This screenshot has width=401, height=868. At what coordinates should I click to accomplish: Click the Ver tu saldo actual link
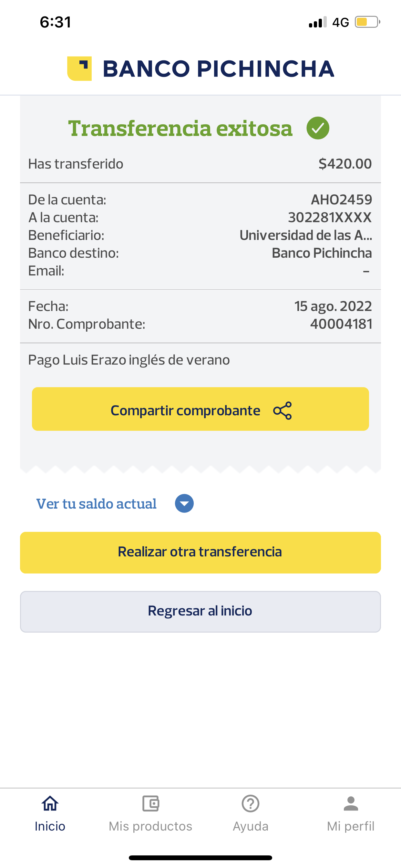96,504
